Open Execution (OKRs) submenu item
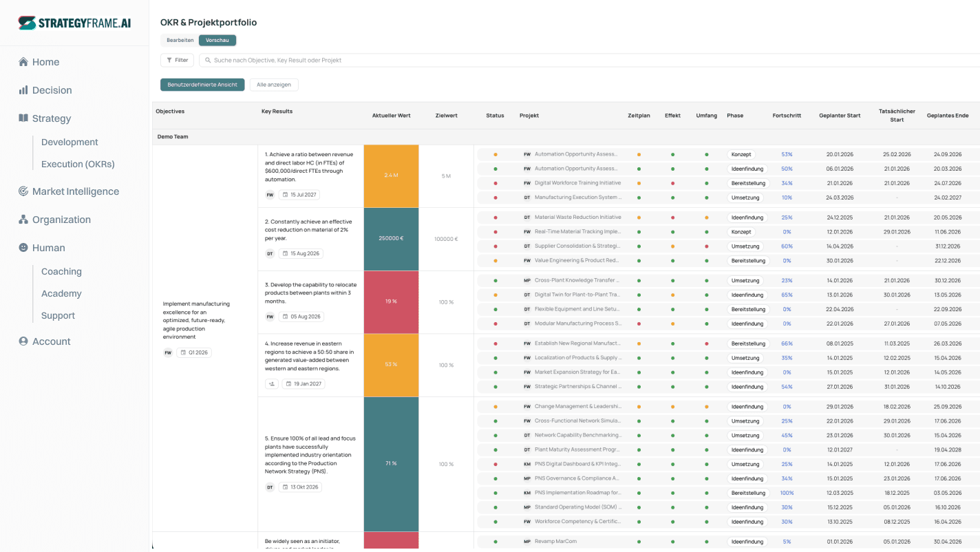Screen dimensions: 980x552 point(78,164)
